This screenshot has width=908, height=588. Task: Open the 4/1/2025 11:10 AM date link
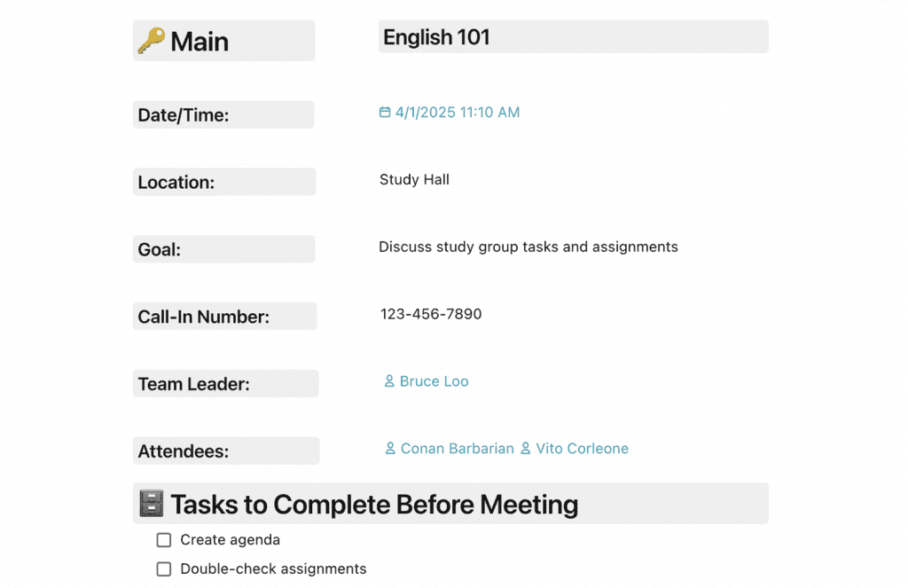[x=458, y=113]
